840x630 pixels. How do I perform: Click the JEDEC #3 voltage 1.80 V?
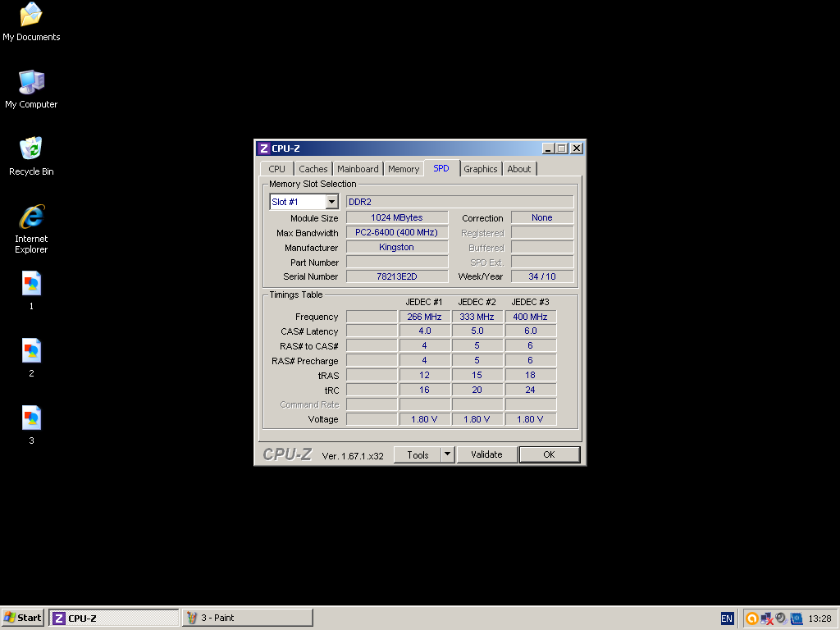[x=531, y=419]
